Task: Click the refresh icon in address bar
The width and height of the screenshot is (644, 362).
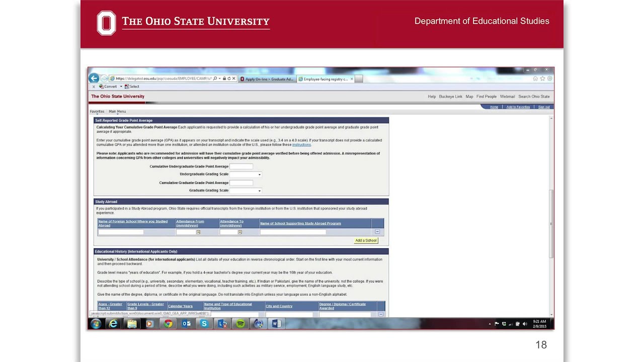Action: (x=228, y=79)
